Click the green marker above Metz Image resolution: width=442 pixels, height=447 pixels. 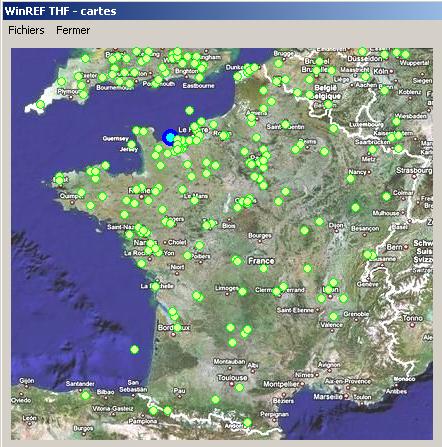coord(373,150)
